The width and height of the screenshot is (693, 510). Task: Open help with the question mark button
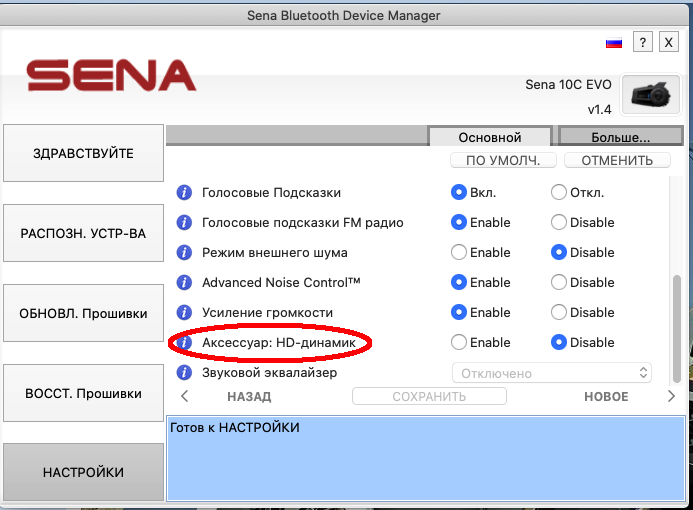645,42
